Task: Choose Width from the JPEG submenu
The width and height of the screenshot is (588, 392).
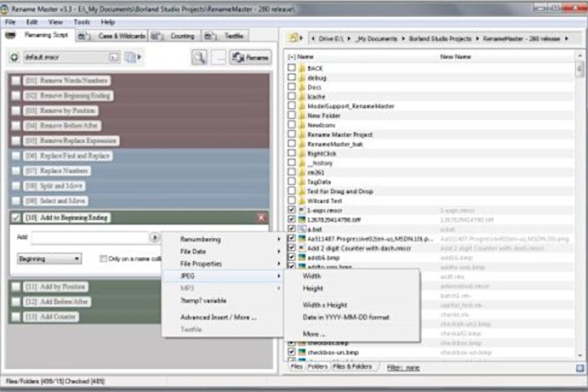Action: click(x=351, y=276)
